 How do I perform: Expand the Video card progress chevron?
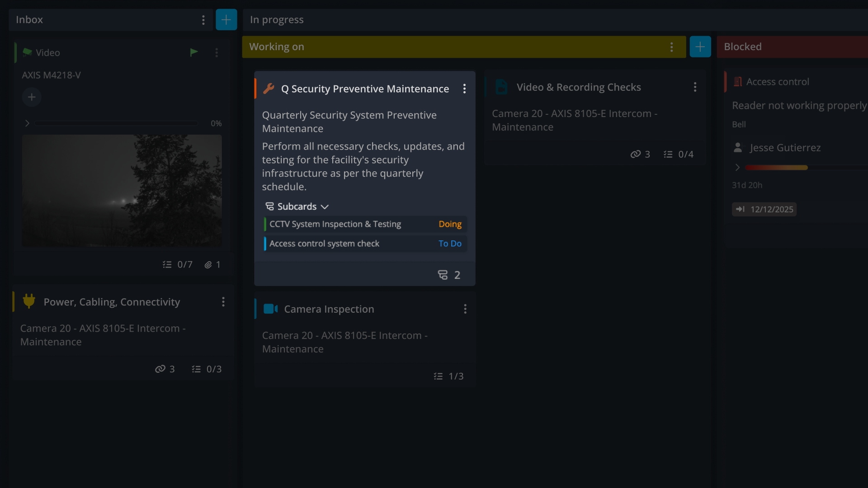pos(27,123)
